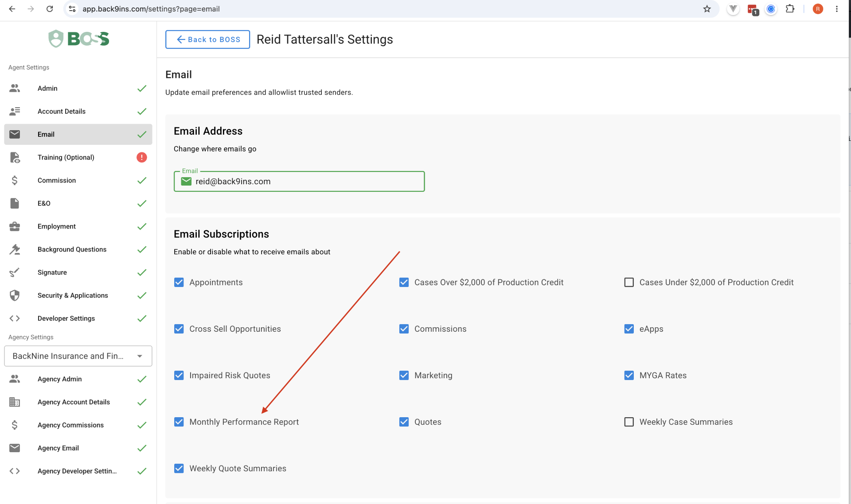The width and height of the screenshot is (851, 504).
Task: Uncheck MYGA Rates
Action: 629,375
